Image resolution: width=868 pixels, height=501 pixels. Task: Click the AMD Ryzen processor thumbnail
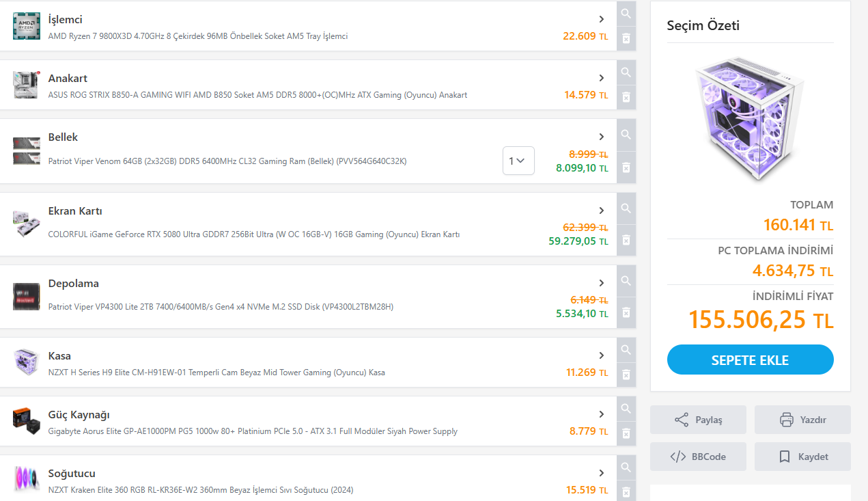[26, 26]
